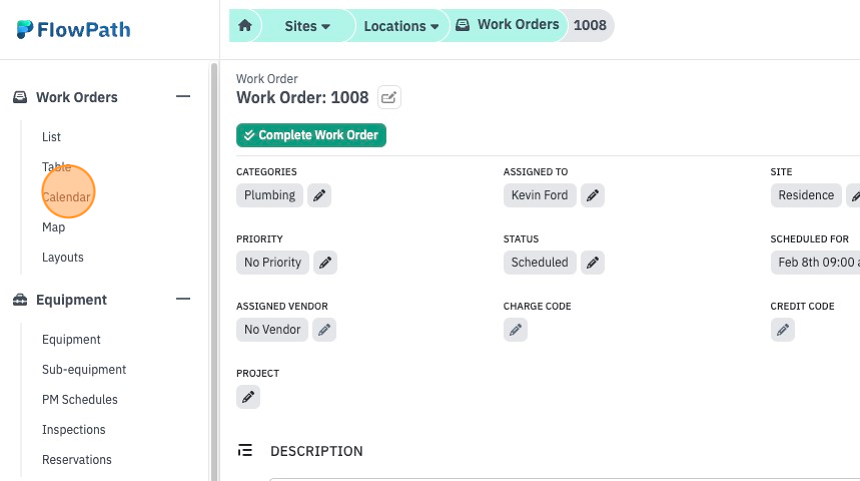Open Calendar view in sidebar
Viewport: 860px width, 481px height.
tap(66, 197)
